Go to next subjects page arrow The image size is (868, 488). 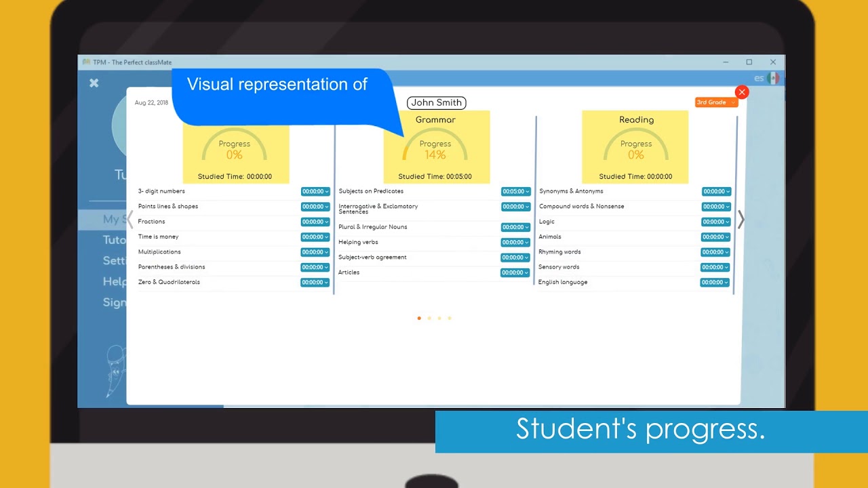pyautogui.click(x=741, y=220)
